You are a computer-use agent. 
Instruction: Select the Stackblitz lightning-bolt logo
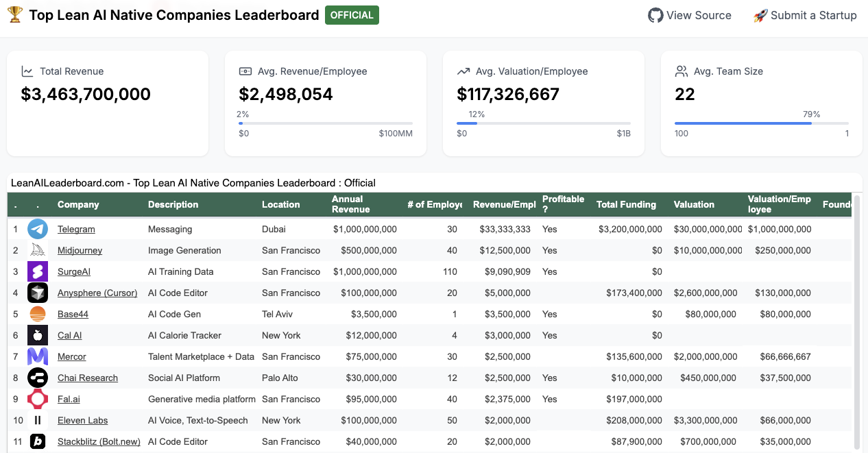pos(38,441)
